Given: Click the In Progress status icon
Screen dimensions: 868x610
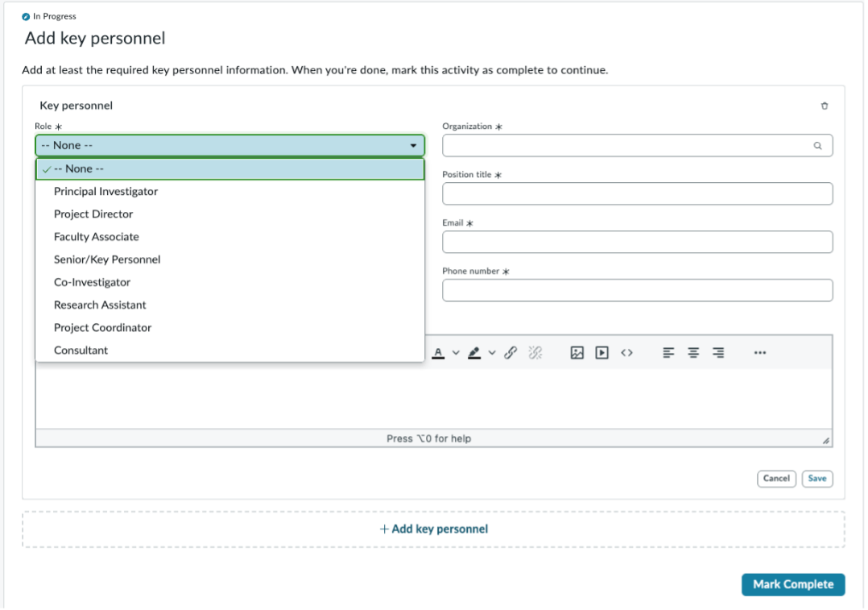Looking at the screenshot, I should pos(26,17).
